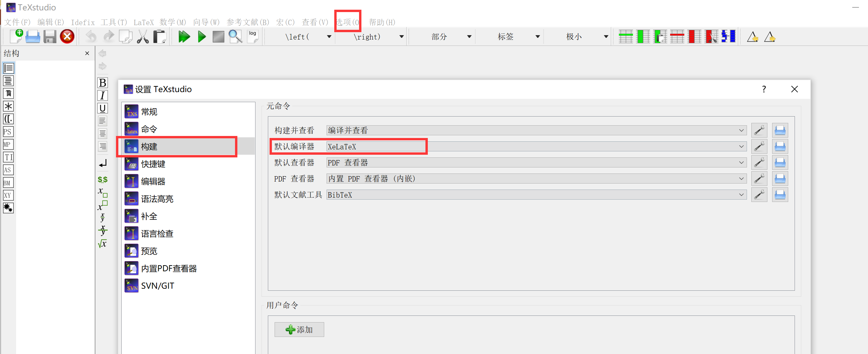868x354 pixels.
Task: Click the New document toolbar icon
Action: 16,37
